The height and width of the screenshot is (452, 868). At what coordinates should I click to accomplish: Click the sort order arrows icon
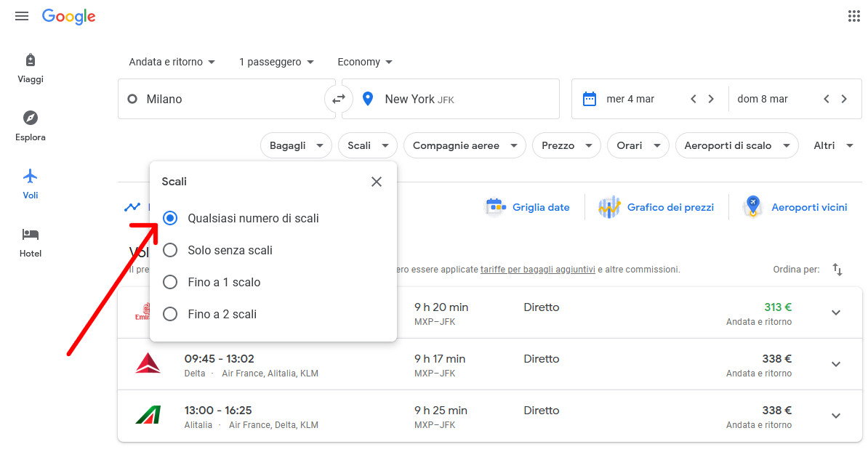point(837,270)
